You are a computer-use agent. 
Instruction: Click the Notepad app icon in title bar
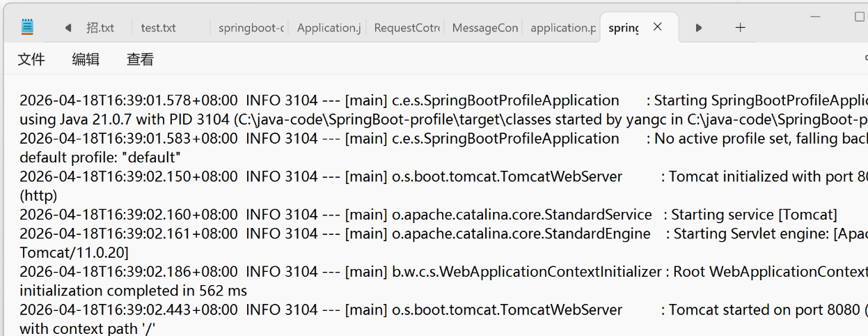(x=27, y=27)
